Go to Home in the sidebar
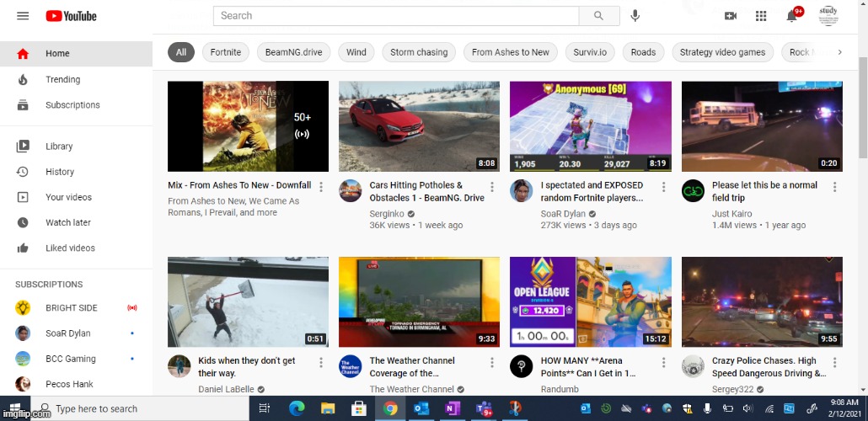The height and width of the screenshot is (421, 868). (77, 54)
